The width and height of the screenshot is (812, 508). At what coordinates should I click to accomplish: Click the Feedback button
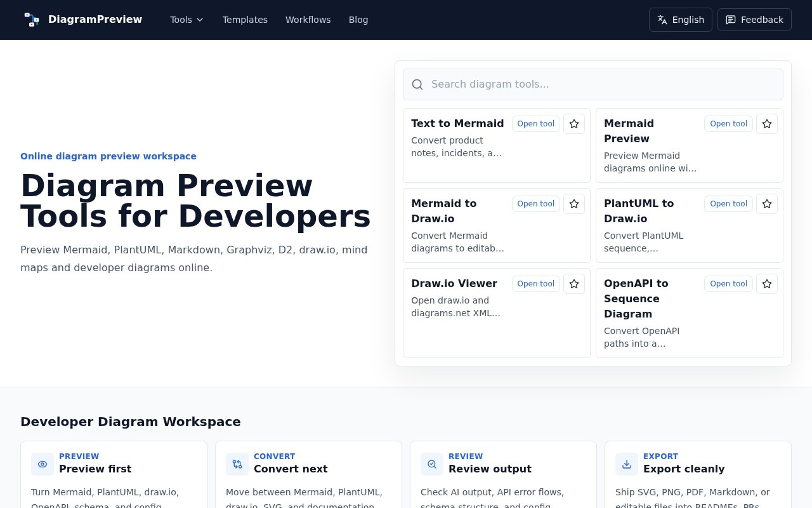pyautogui.click(x=754, y=20)
